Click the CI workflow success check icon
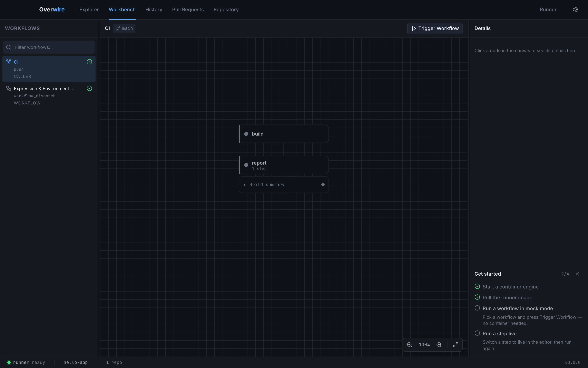Image resolution: width=588 pixels, height=368 pixels. (89, 62)
